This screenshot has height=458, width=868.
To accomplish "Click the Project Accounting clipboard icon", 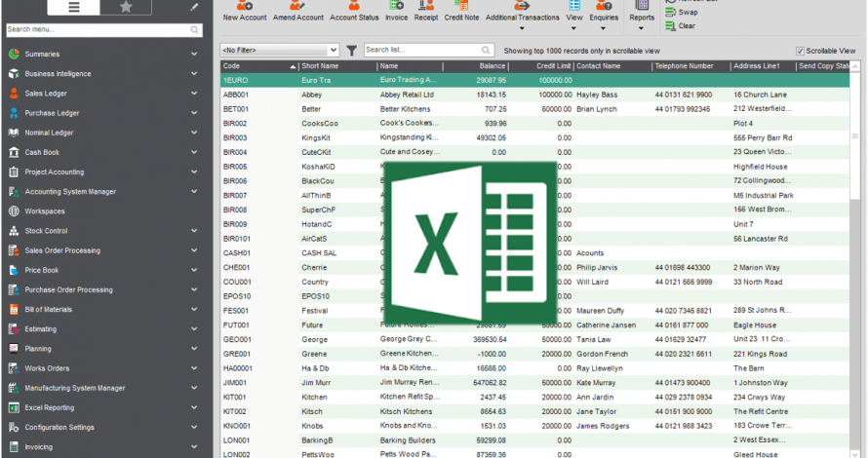I will point(14,172).
